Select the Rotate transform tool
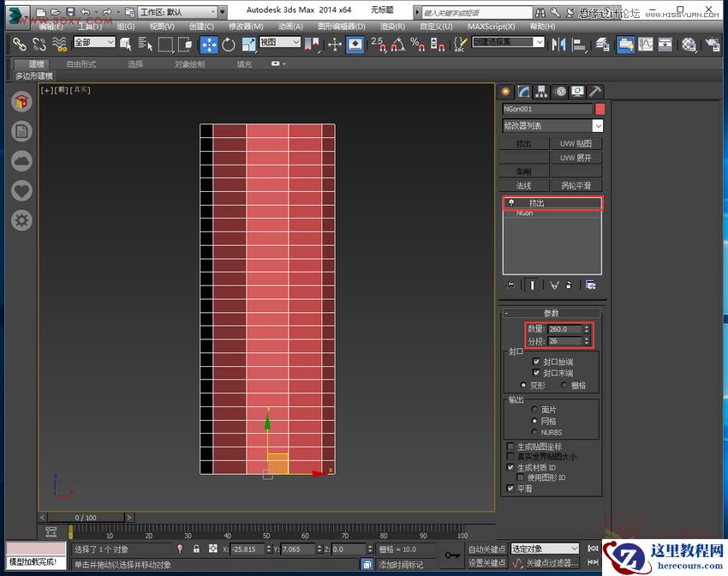This screenshot has height=576, width=728. tap(229, 44)
